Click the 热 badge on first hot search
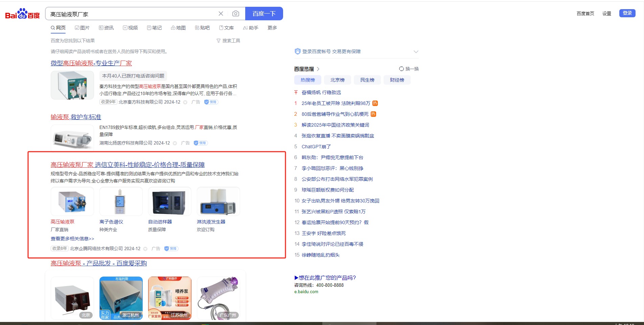This screenshot has height=325, width=644. pyautogui.click(x=375, y=103)
